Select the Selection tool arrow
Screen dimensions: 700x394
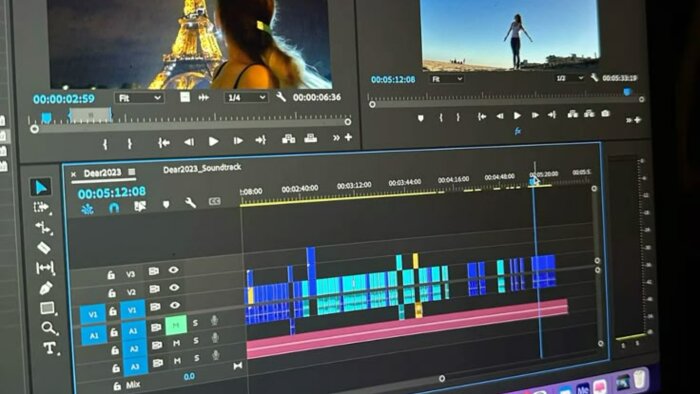coord(41,187)
